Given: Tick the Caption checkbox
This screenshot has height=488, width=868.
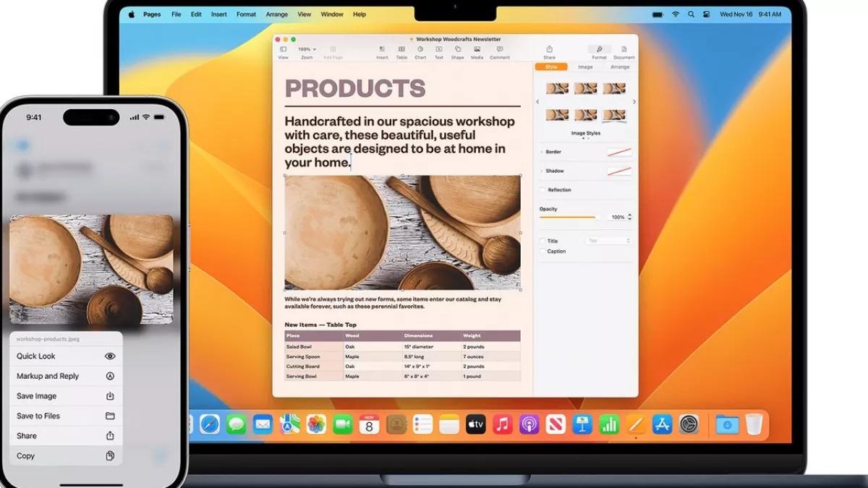Looking at the screenshot, I should tap(542, 252).
